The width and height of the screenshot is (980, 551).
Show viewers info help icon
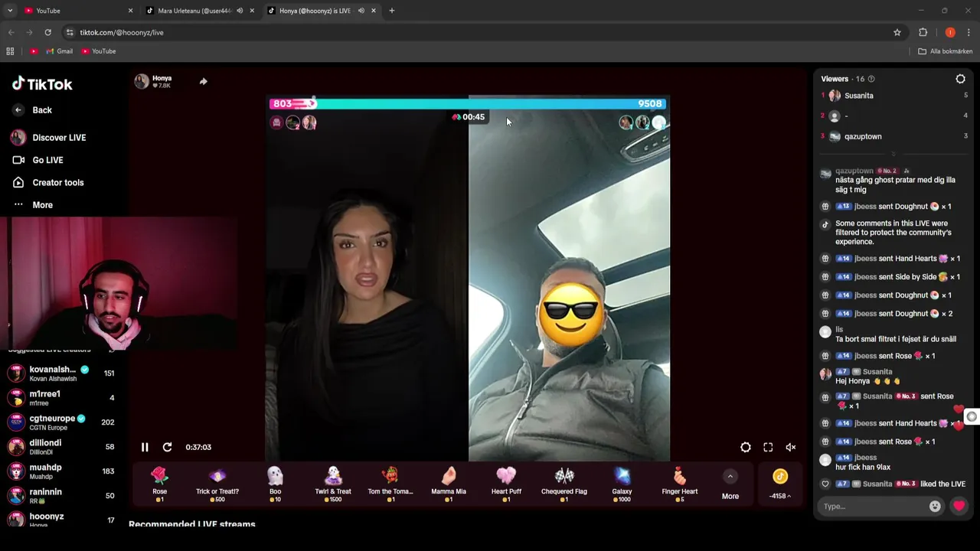pos(871,79)
